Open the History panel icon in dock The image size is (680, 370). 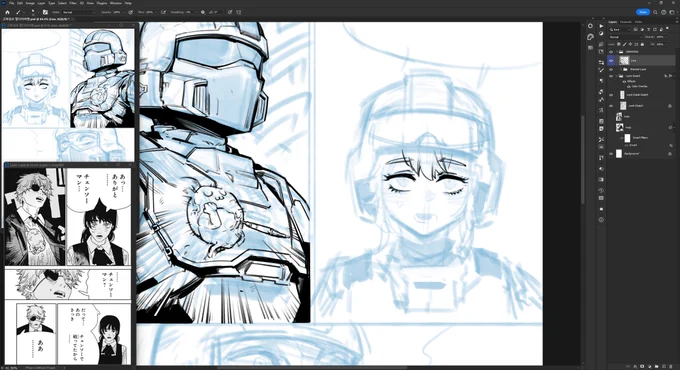[601, 190]
